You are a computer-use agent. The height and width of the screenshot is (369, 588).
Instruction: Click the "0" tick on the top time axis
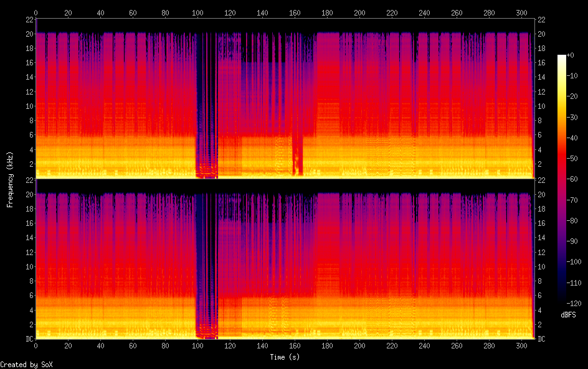[x=36, y=12]
